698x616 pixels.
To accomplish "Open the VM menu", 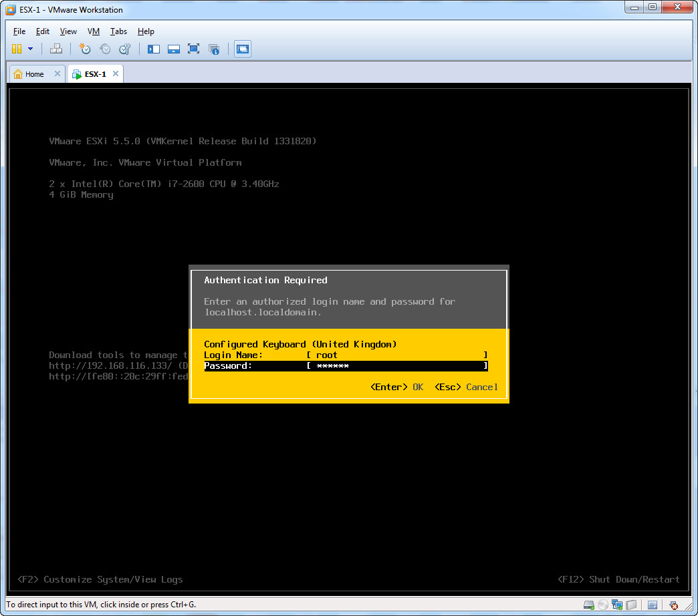I will click(94, 31).
